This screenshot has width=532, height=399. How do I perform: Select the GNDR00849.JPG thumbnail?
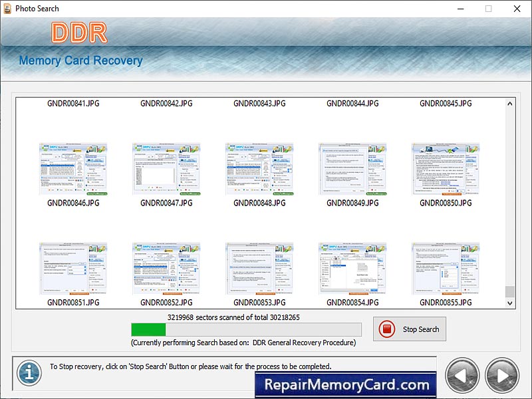(352, 169)
